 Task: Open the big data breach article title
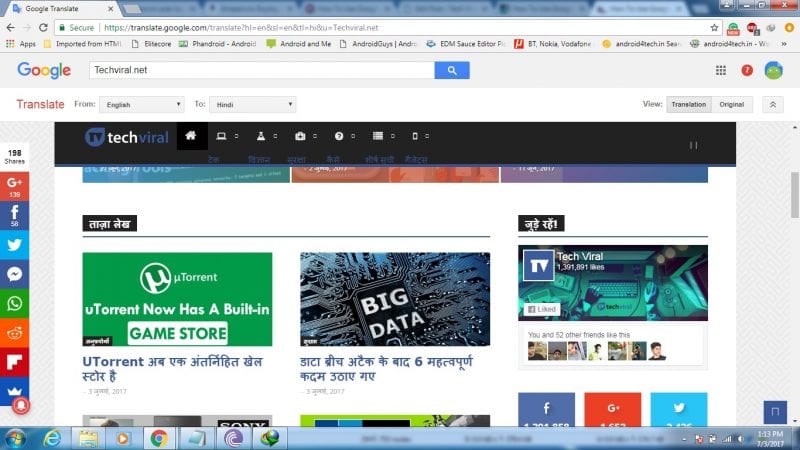(386, 369)
